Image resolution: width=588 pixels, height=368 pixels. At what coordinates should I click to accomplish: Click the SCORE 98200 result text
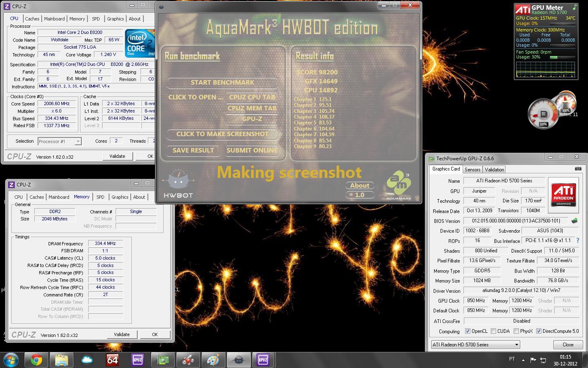[317, 72]
